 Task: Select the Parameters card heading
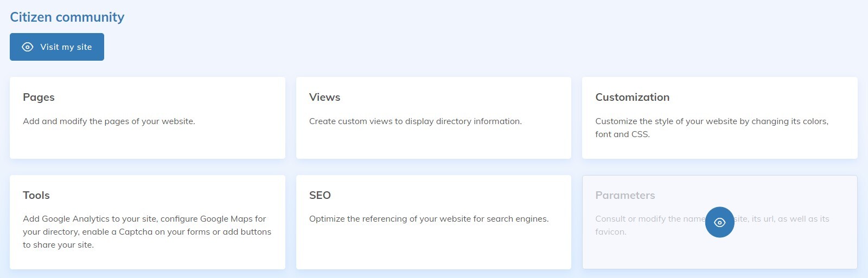pos(625,195)
